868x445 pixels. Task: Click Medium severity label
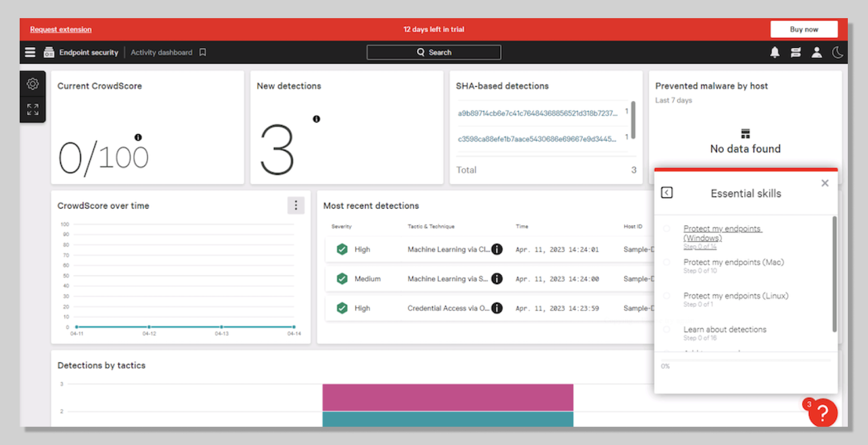click(367, 279)
